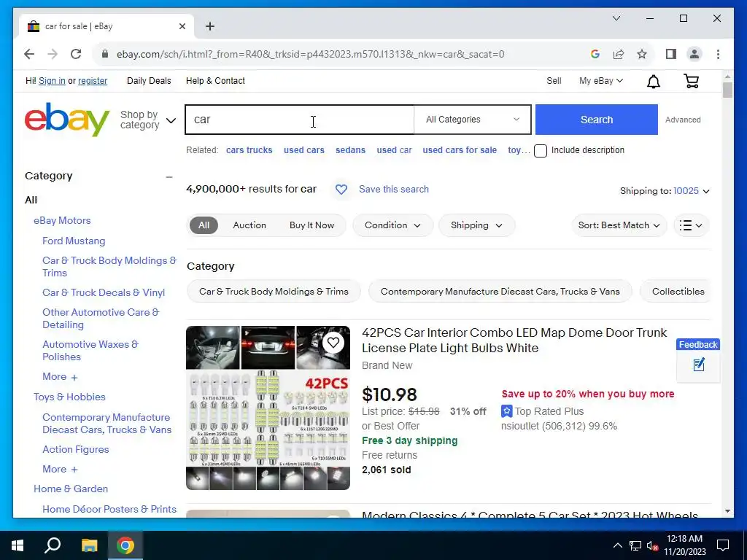
Task: Open eBay notifications bell
Action: [653, 82]
